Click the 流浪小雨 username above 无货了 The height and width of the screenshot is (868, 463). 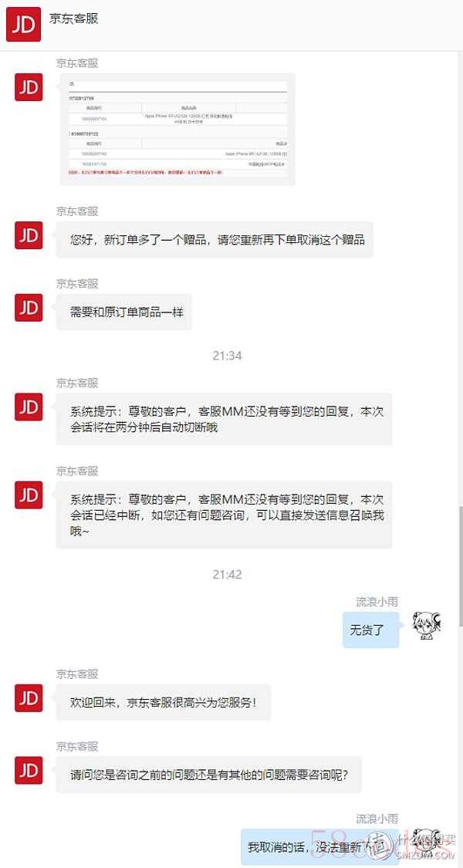click(x=377, y=602)
